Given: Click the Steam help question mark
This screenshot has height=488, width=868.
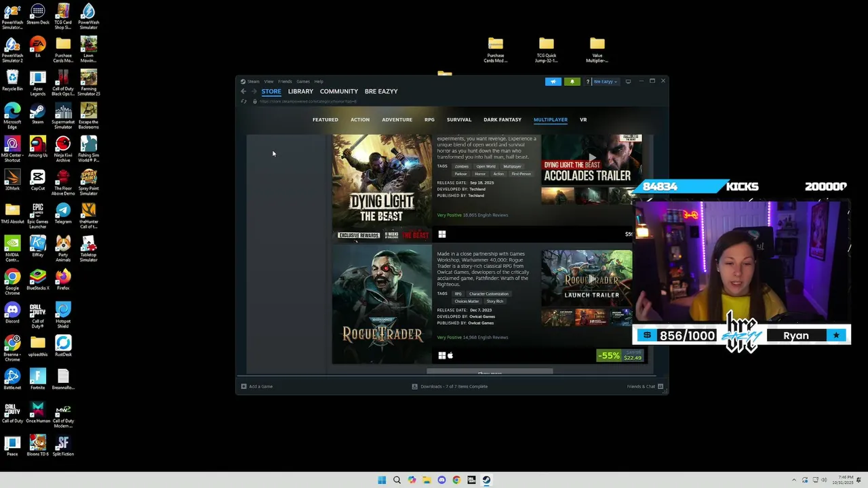Looking at the screenshot, I should click(x=587, y=81).
